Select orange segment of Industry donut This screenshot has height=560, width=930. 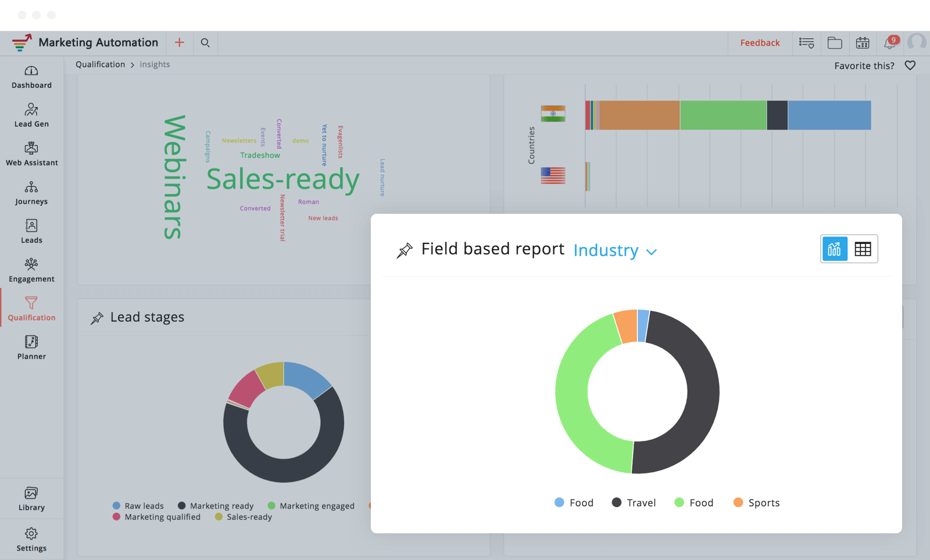(x=627, y=326)
